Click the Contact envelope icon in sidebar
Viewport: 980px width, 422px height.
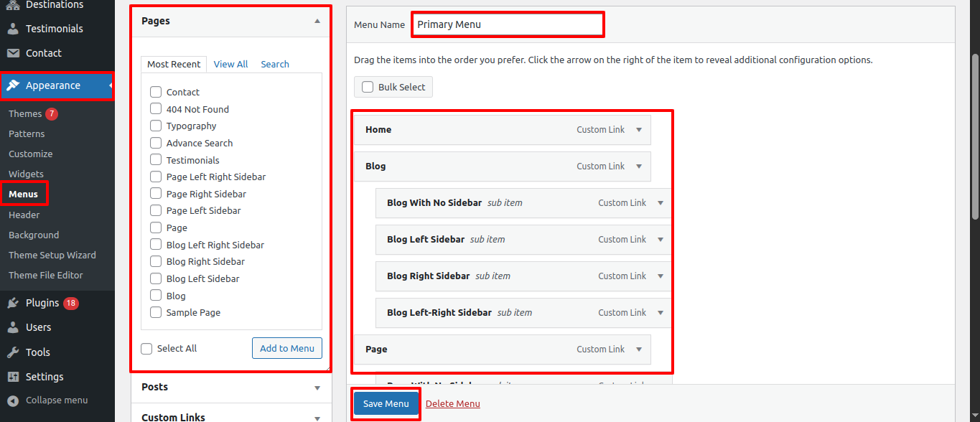pos(13,53)
